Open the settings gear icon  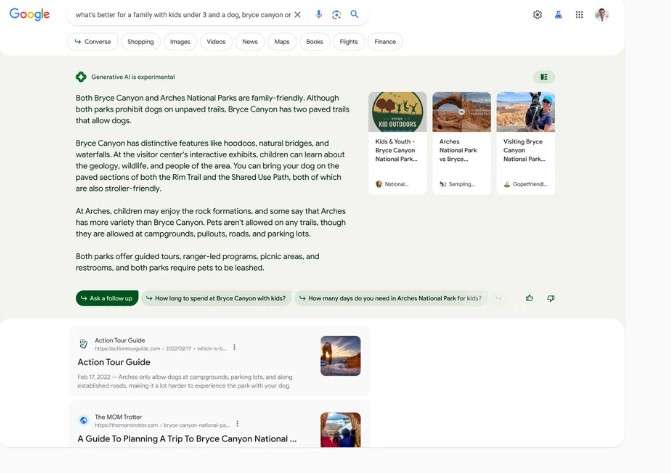tap(537, 15)
